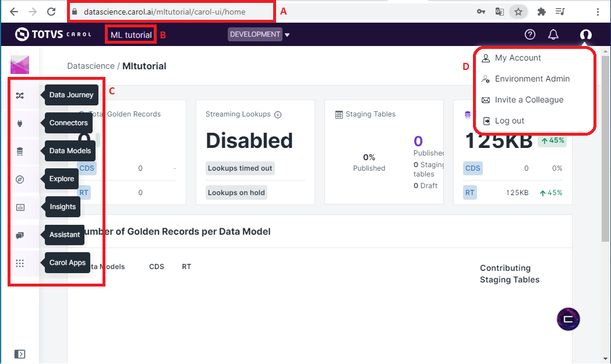Click the scrollbar down arrow
The image size is (611, 364).
[605, 359]
